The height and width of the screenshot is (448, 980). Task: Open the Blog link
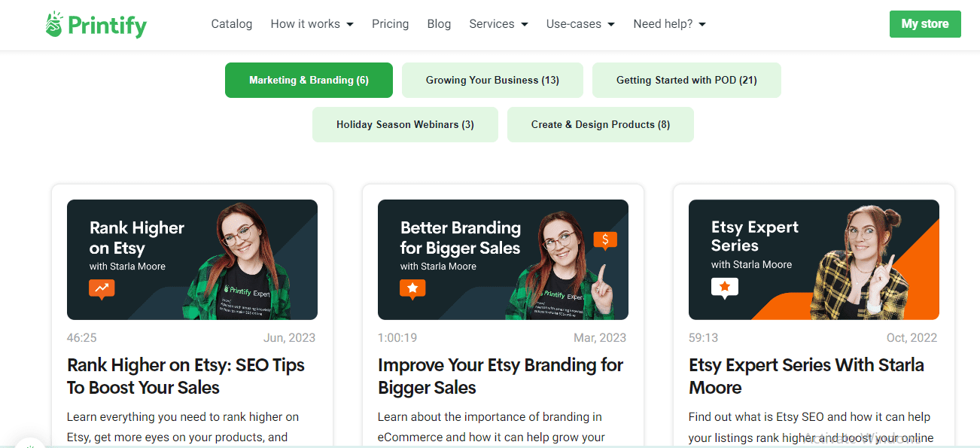[x=439, y=24]
